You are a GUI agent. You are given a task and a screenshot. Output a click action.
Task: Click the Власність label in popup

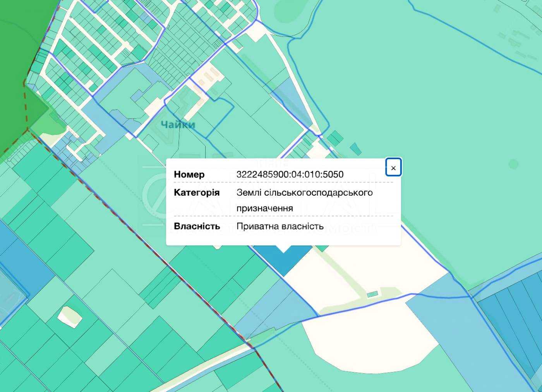[197, 226]
